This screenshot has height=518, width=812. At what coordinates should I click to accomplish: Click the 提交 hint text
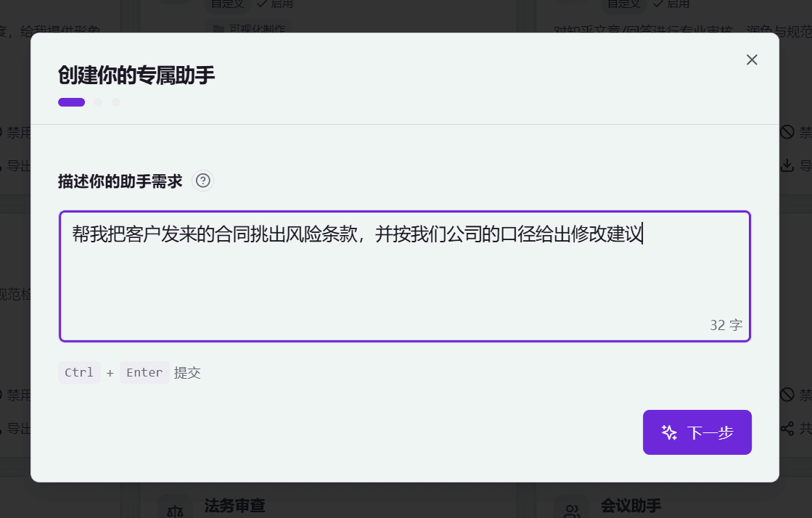pyautogui.click(x=187, y=373)
